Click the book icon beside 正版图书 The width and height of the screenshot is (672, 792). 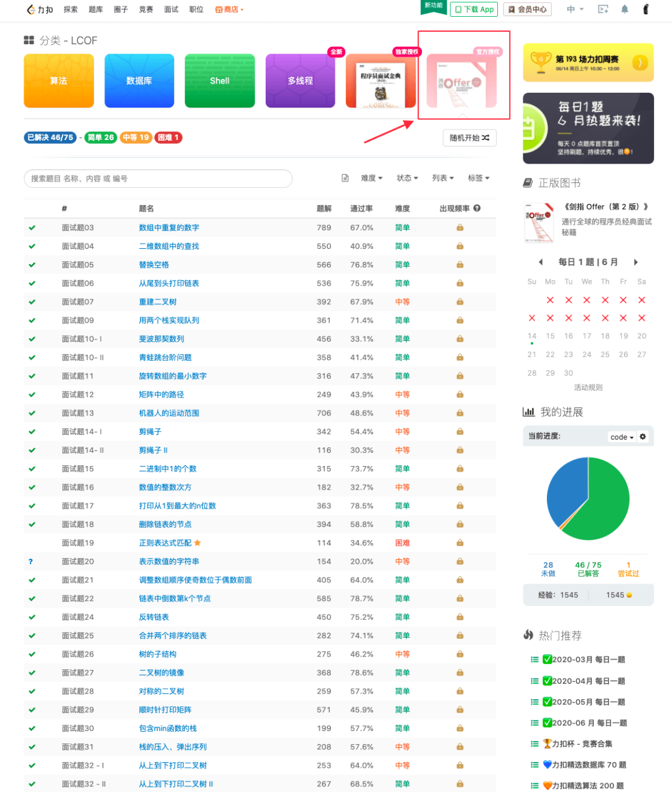(x=528, y=183)
